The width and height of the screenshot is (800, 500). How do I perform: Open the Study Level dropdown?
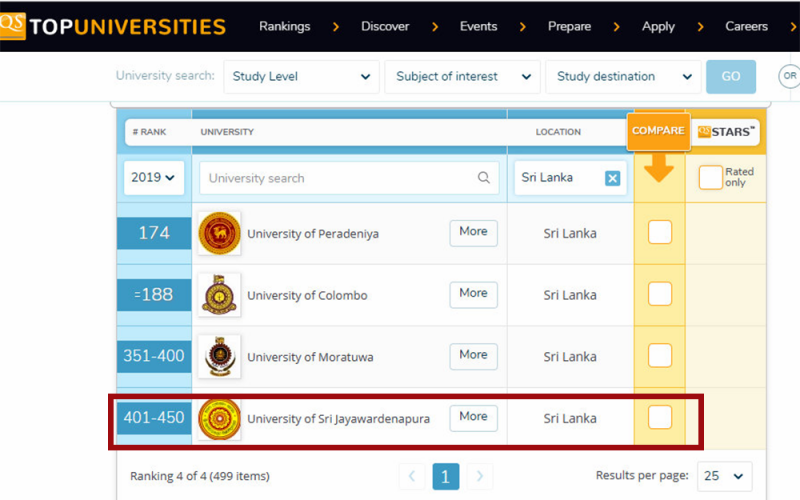click(300, 77)
